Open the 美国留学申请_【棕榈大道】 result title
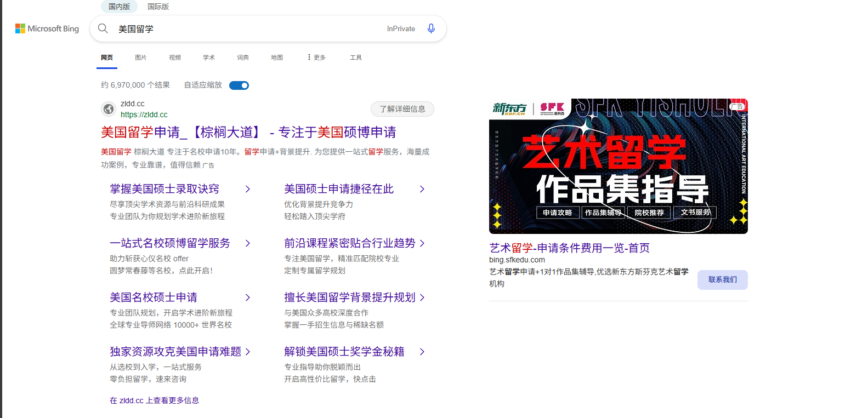Screen dimensions: 868x418 248,132
